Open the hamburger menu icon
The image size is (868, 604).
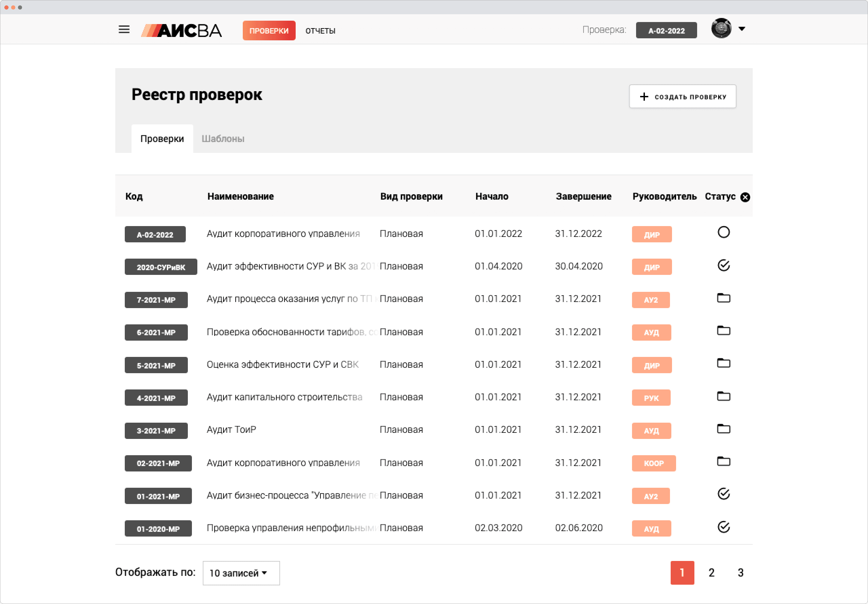pyautogui.click(x=124, y=29)
